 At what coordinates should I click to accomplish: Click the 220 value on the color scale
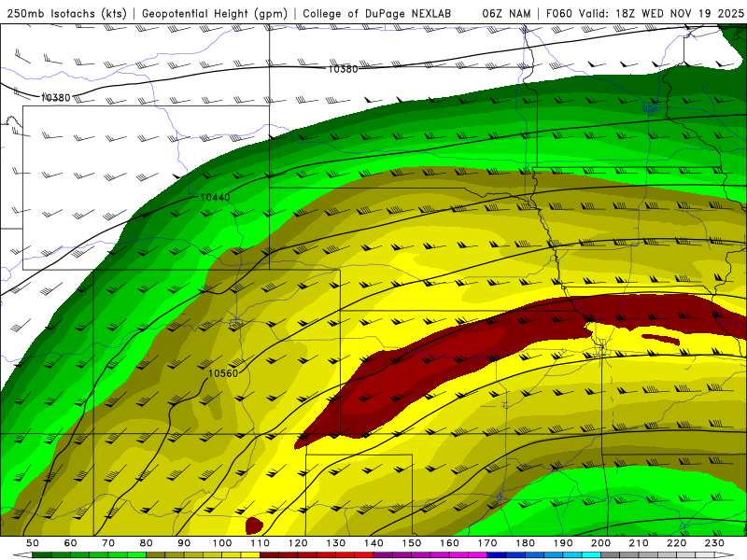pos(677,543)
